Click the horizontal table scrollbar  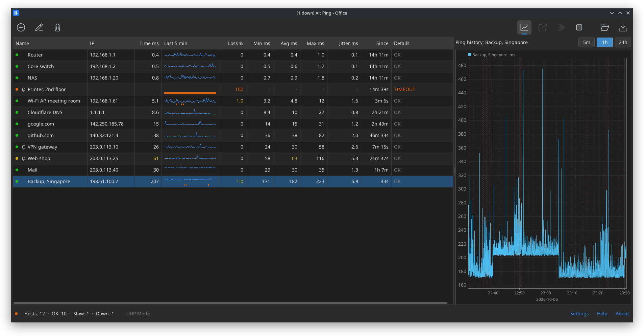tap(230, 303)
